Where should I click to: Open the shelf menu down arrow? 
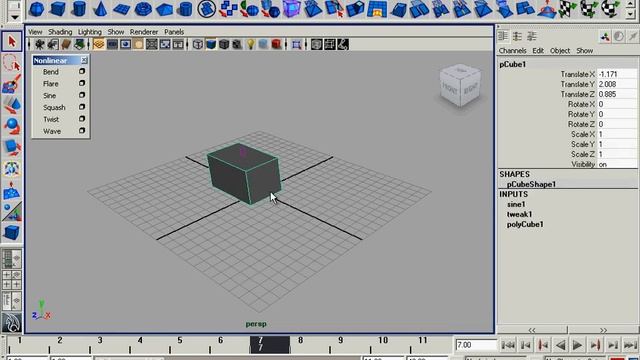(15, 17)
